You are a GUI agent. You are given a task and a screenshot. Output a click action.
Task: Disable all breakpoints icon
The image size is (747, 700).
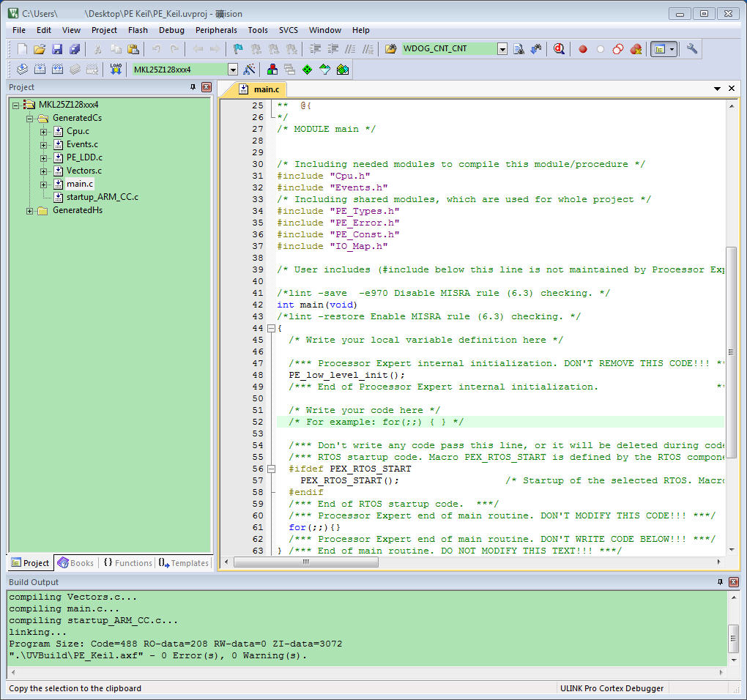tap(618, 48)
